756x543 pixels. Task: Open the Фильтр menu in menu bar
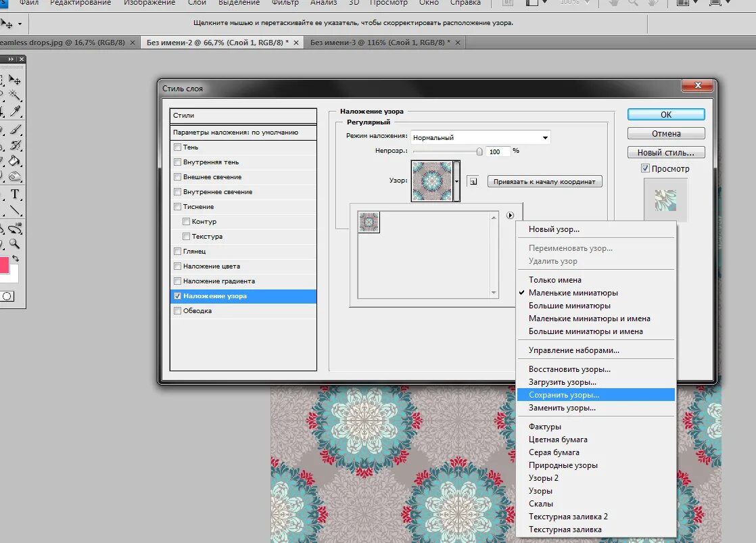(285, 3)
